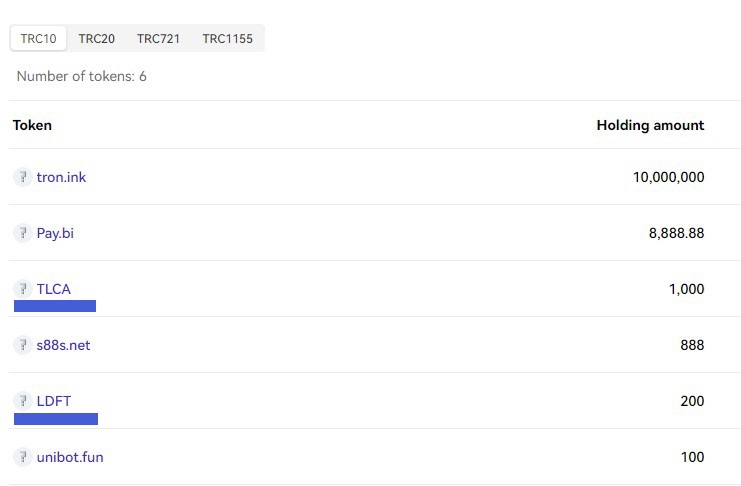Screen dimensions: 741x486
Task: Follow the TLCA token link
Action: click(x=54, y=289)
